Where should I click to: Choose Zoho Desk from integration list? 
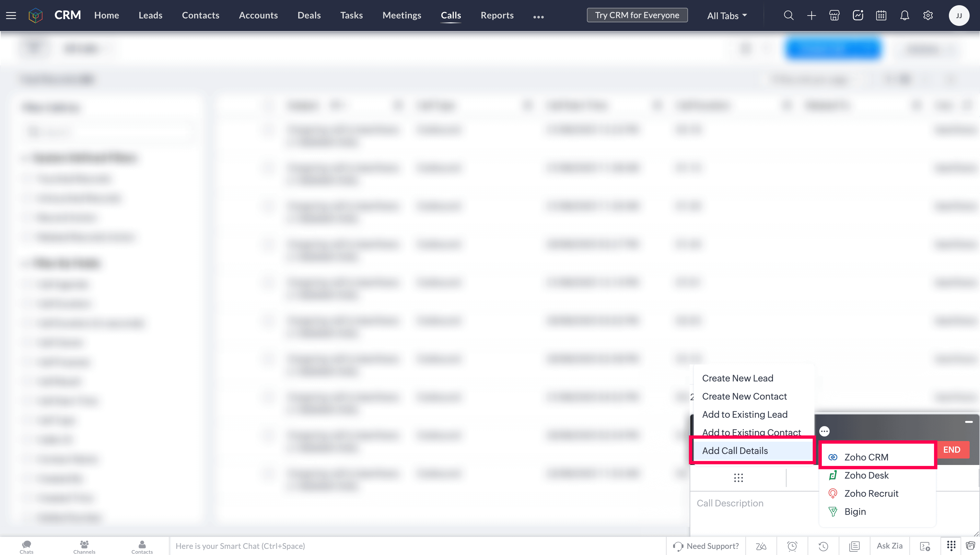point(866,475)
